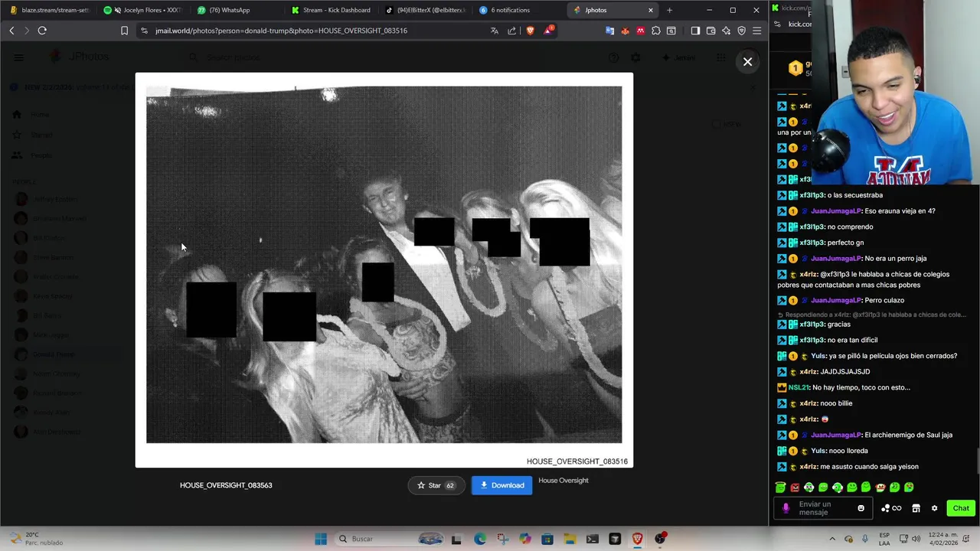This screenshot has width=980, height=551.
Task: Open a new browser tab
Action: click(669, 10)
